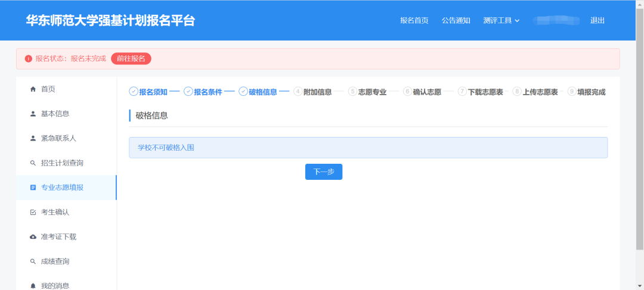
Task: Click the magnifier icon beside 成绩查询
Action: (33, 261)
